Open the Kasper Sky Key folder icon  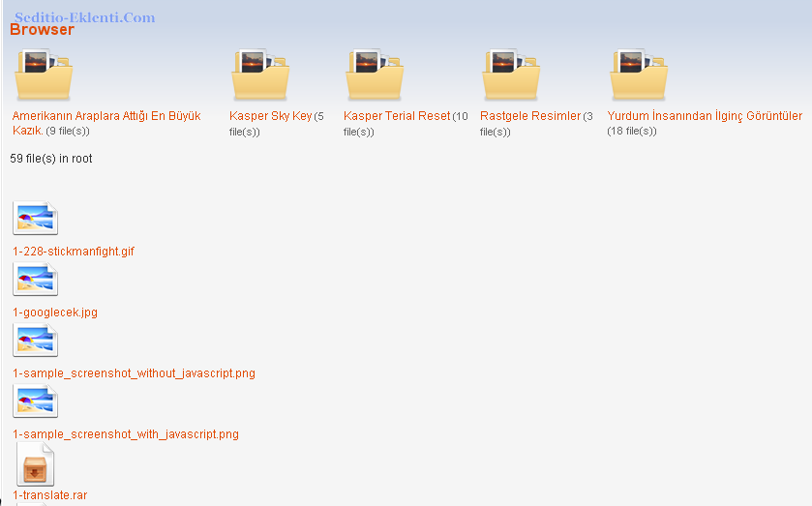(x=260, y=75)
